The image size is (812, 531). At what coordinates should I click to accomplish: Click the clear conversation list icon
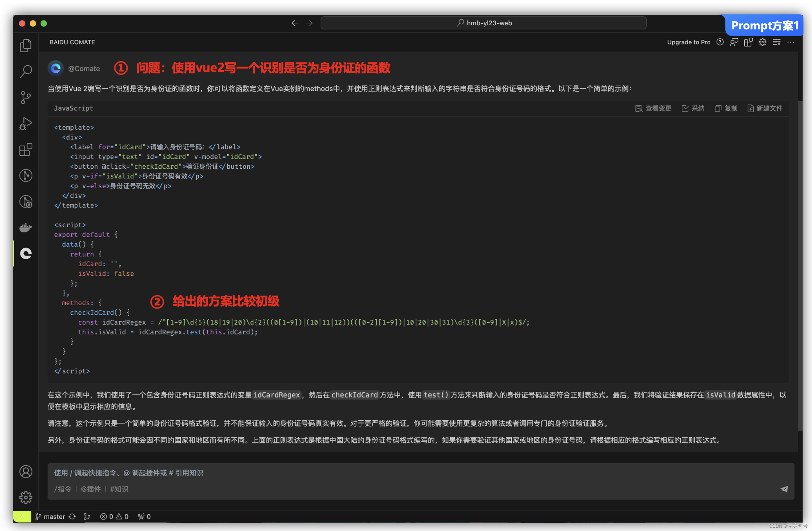point(776,42)
